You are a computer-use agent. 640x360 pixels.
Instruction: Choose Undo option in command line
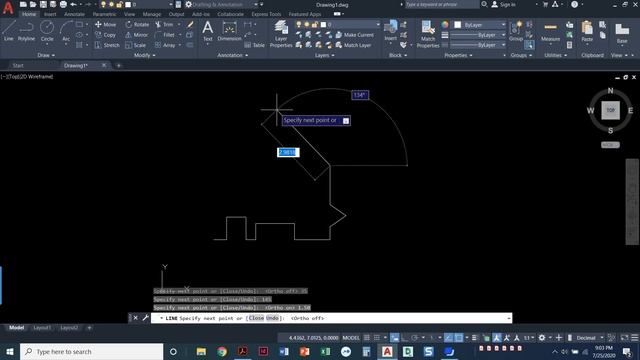272,318
